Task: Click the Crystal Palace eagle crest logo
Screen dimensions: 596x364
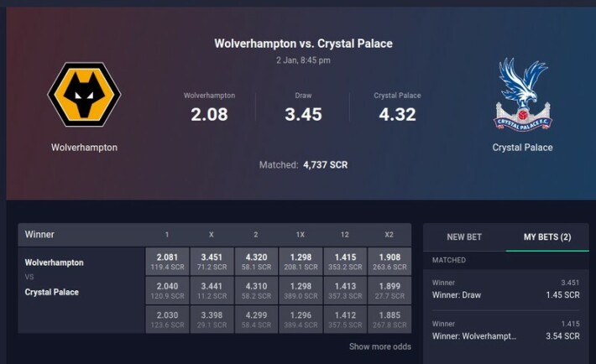Action: pos(523,95)
